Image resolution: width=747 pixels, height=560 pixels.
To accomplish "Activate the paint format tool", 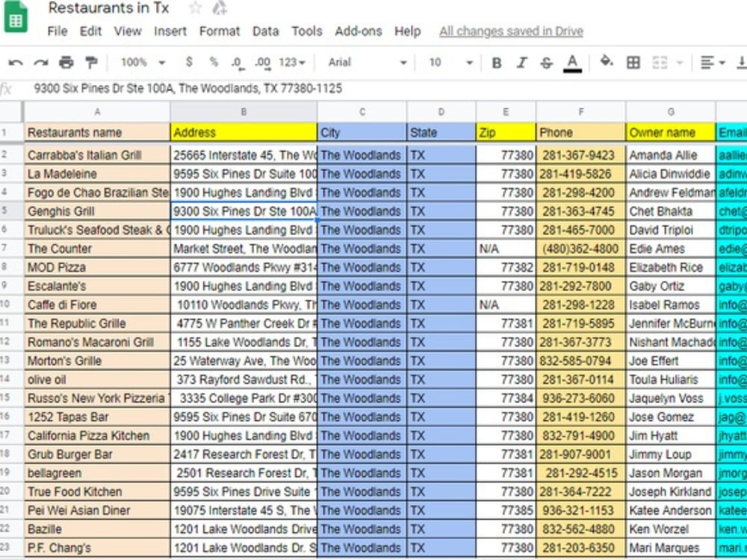I will [x=91, y=63].
